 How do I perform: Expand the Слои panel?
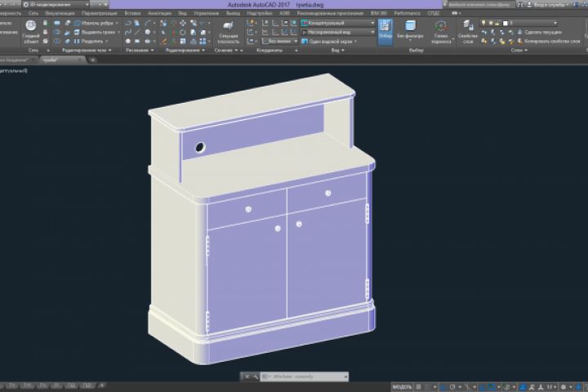coord(519,50)
